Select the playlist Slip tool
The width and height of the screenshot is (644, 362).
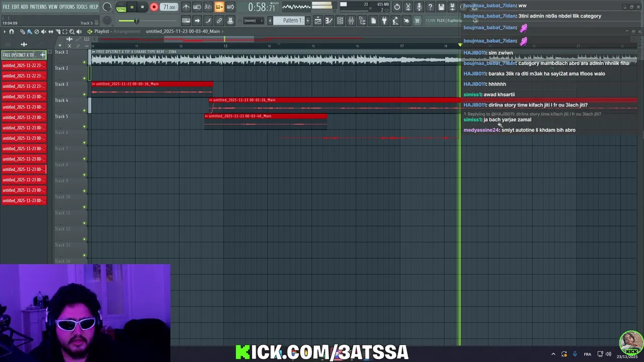click(x=50, y=32)
